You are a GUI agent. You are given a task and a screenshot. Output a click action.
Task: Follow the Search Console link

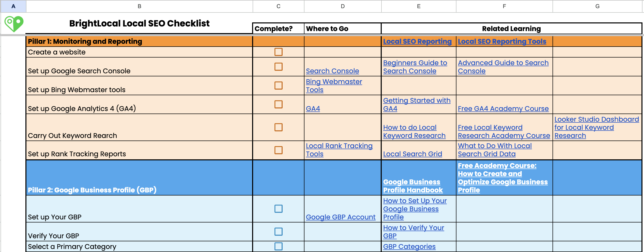point(332,71)
